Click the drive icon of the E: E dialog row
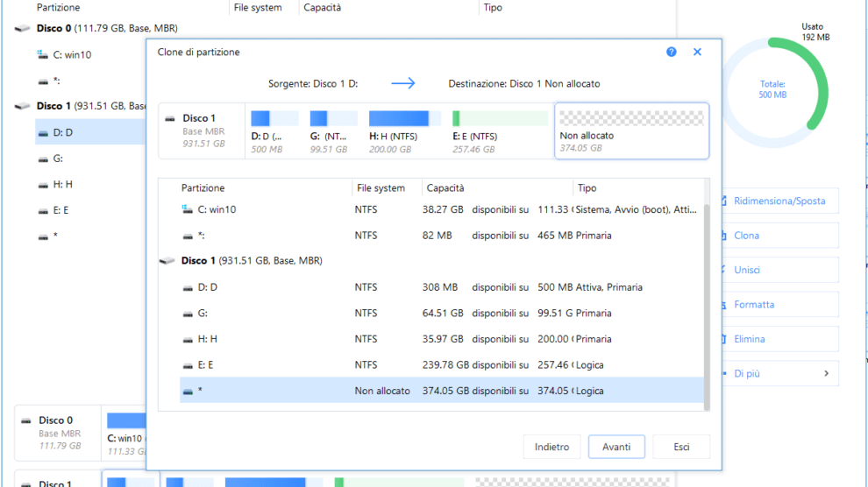 tap(188, 365)
